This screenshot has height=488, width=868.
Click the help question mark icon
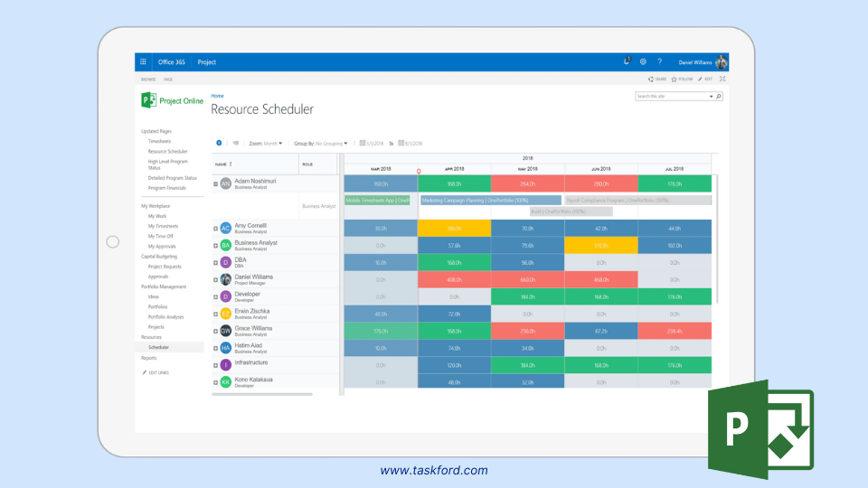coord(659,62)
